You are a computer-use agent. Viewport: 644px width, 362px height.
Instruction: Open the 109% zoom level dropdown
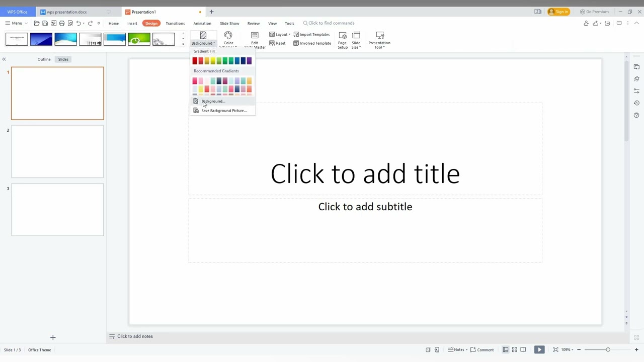point(567,350)
